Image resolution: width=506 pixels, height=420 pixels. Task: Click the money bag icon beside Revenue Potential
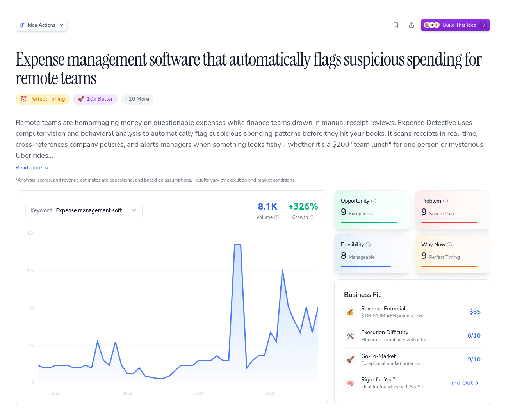[x=350, y=312]
